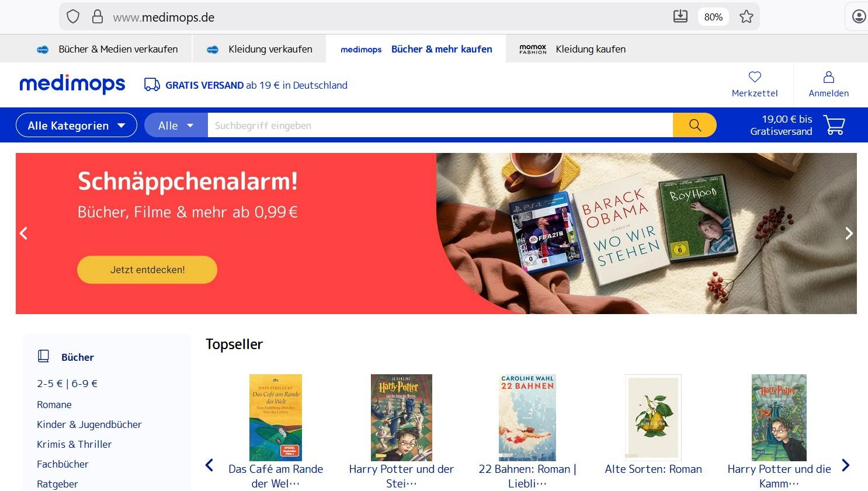Go to previous Topseller items arrow
The height and width of the screenshot is (491, 868).
point(210,465)
